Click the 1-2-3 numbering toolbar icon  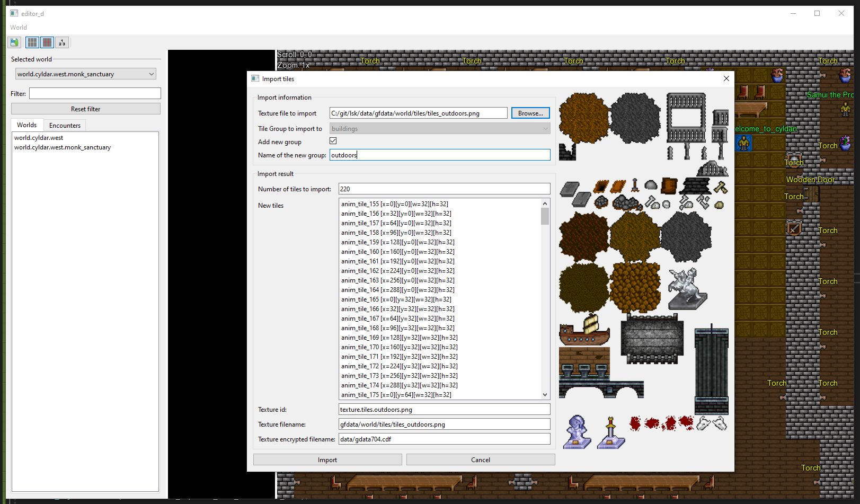coord(62,42)
